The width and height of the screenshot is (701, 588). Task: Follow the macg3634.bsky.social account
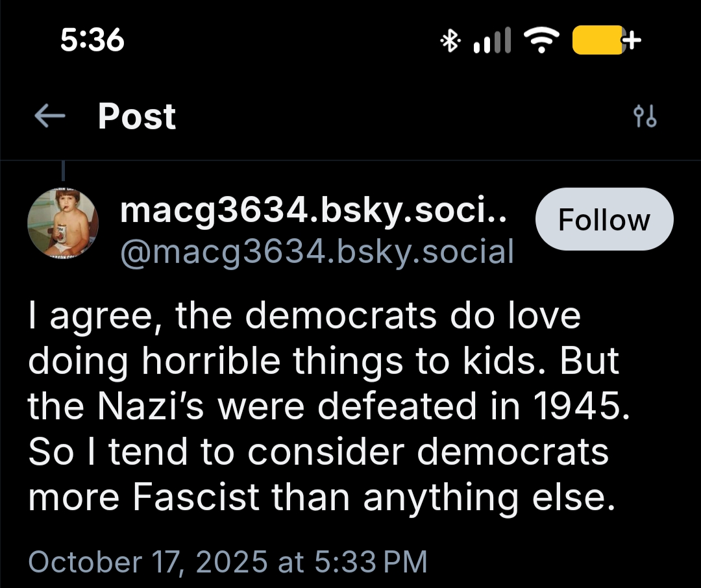(604, 219)
